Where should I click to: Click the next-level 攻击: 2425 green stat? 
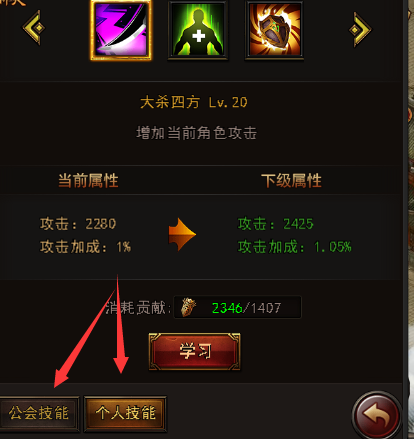point(276,224)
